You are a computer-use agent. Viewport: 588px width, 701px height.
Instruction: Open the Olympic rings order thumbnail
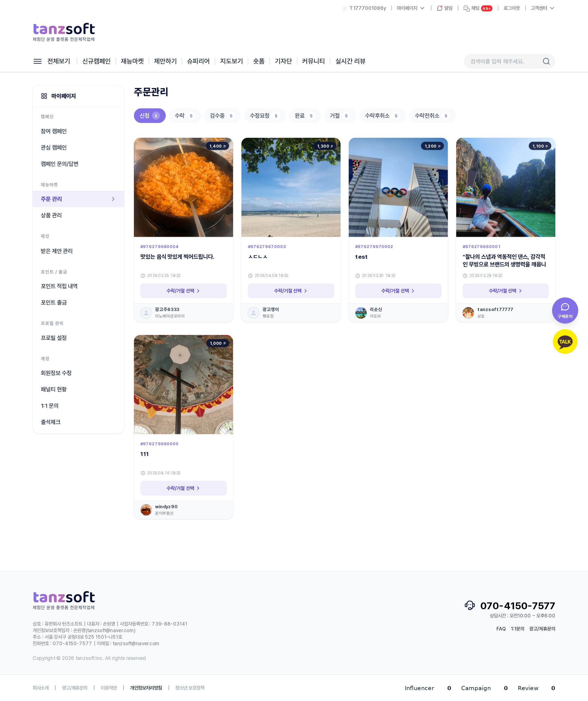398,187
